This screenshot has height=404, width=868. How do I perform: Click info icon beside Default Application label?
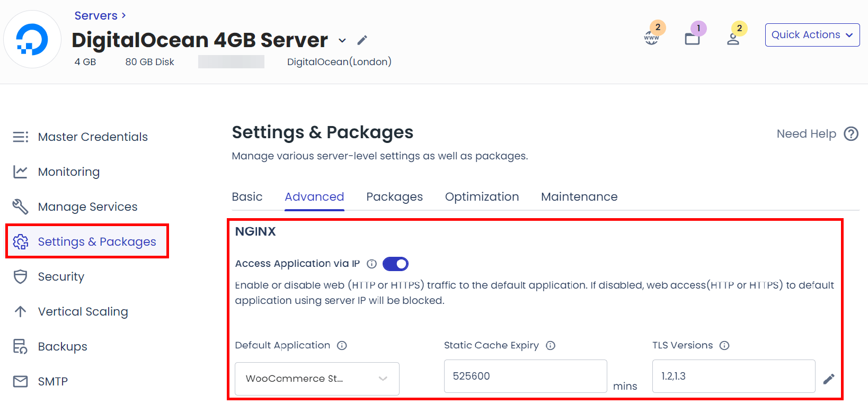[x=342, y=346]
